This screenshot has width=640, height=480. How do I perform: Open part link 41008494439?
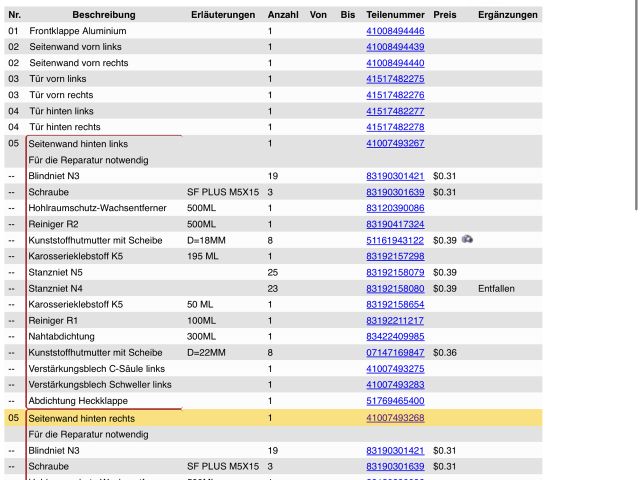click(x=395, y=47)
